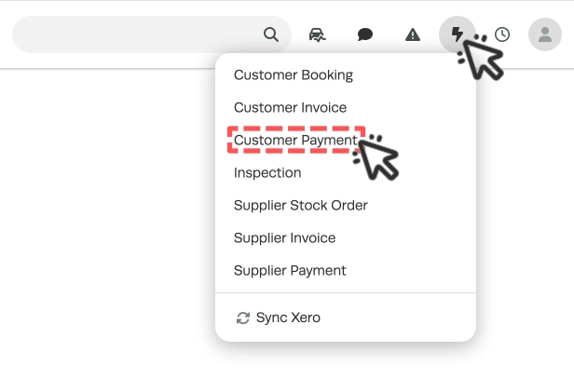Click into the search input field

152,34
